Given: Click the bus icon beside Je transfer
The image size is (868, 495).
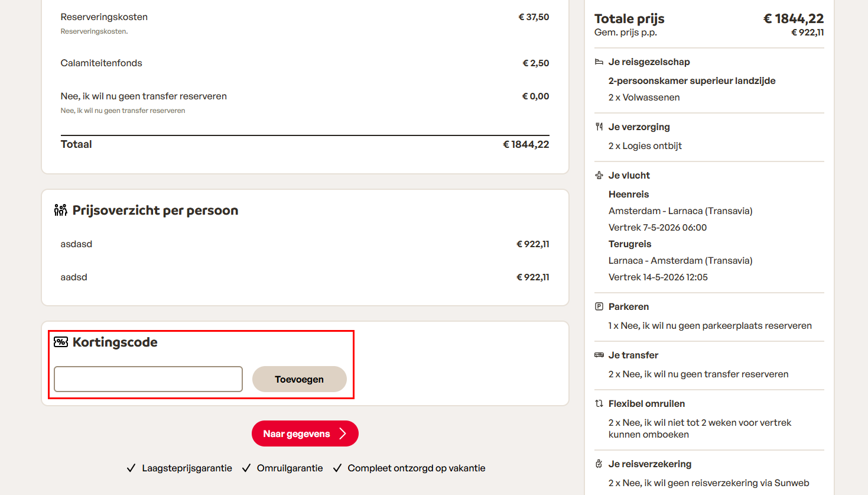Looking at the screenshot, I should pyautogui.click(x=599, y=355).
